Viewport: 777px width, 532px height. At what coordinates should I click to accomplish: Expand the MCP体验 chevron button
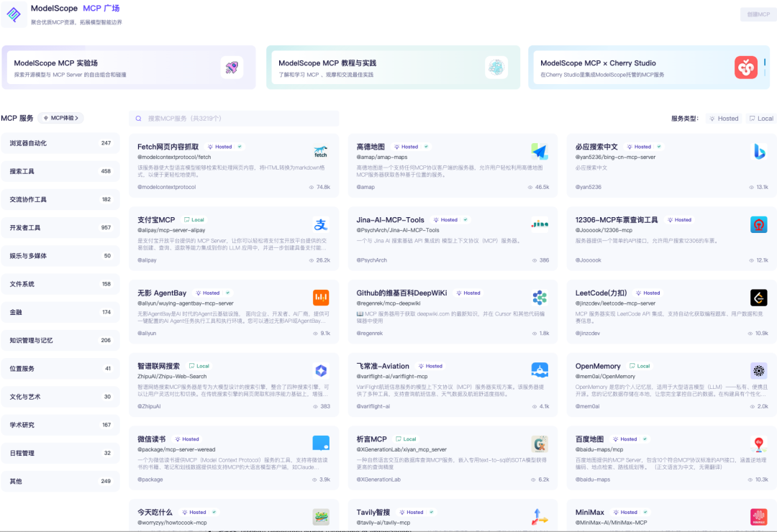(61, 118)
